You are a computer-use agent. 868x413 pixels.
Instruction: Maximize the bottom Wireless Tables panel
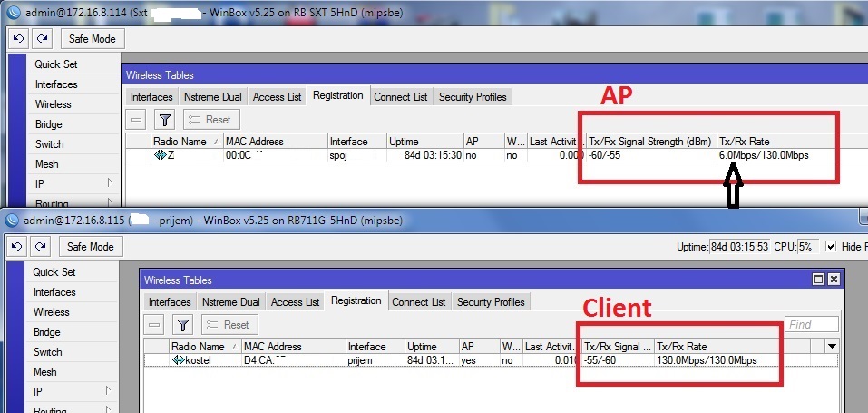coord(818,280)
